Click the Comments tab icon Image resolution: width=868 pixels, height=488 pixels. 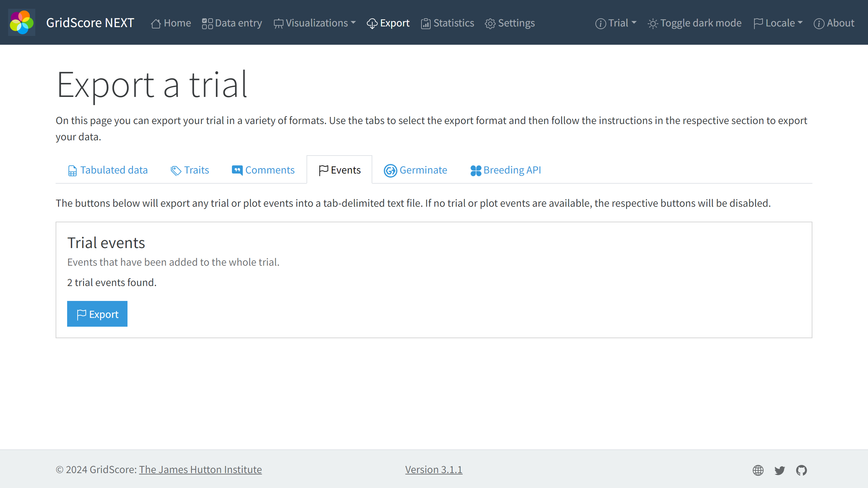[237, 170]
